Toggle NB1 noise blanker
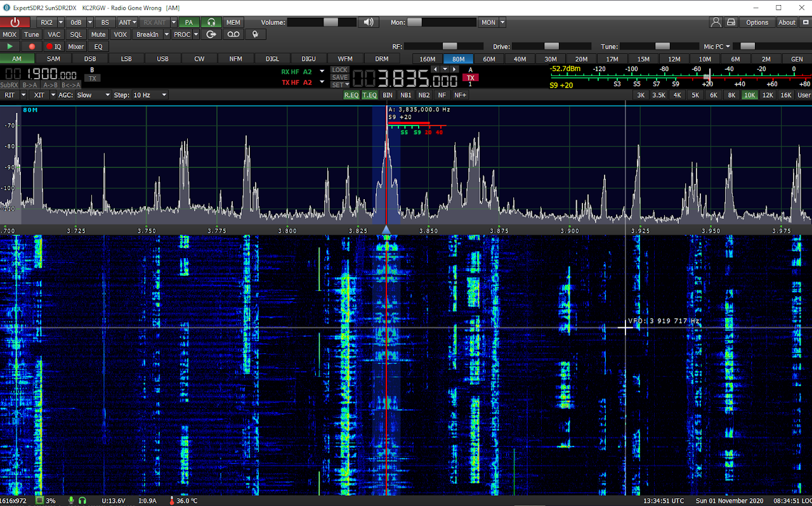Screen dimensions: 812x506 [x=406, y=95]
